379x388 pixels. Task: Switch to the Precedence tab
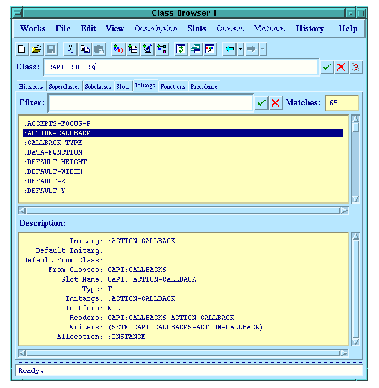(204, 86)
